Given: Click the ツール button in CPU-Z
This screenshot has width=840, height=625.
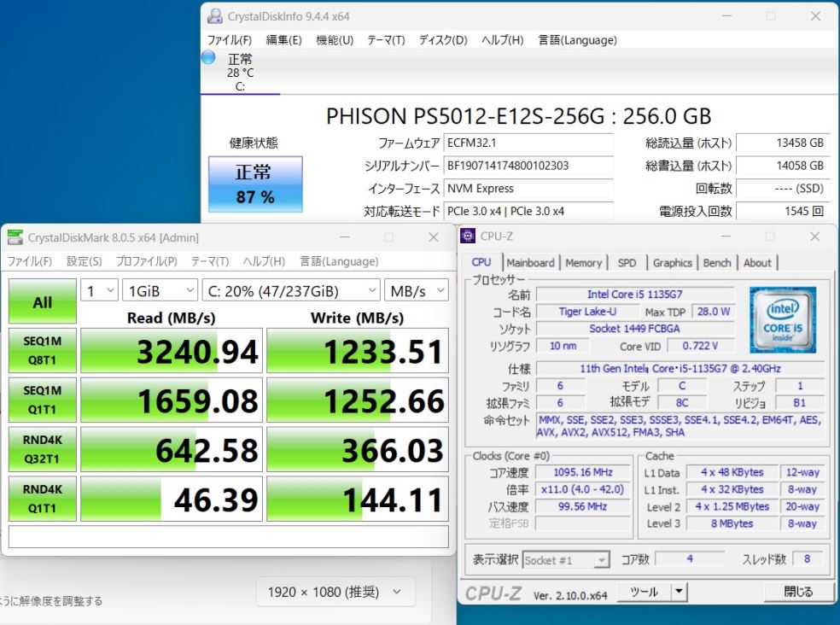Looking at the screenshot, I should (x=645, y=592).
